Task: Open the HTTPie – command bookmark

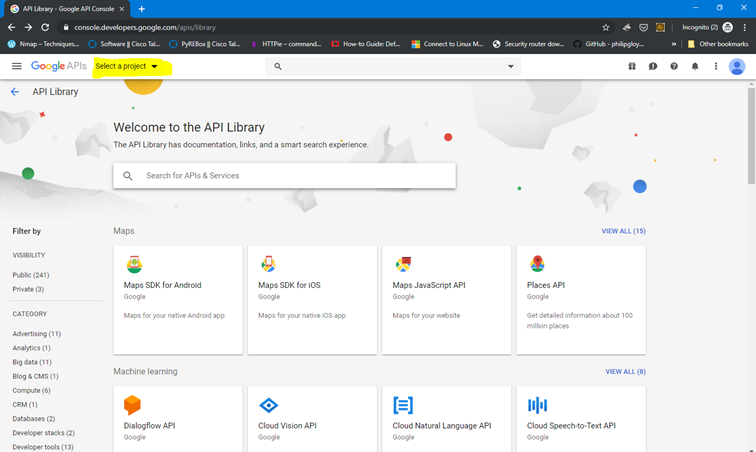Action: click(x=286, y=44)
